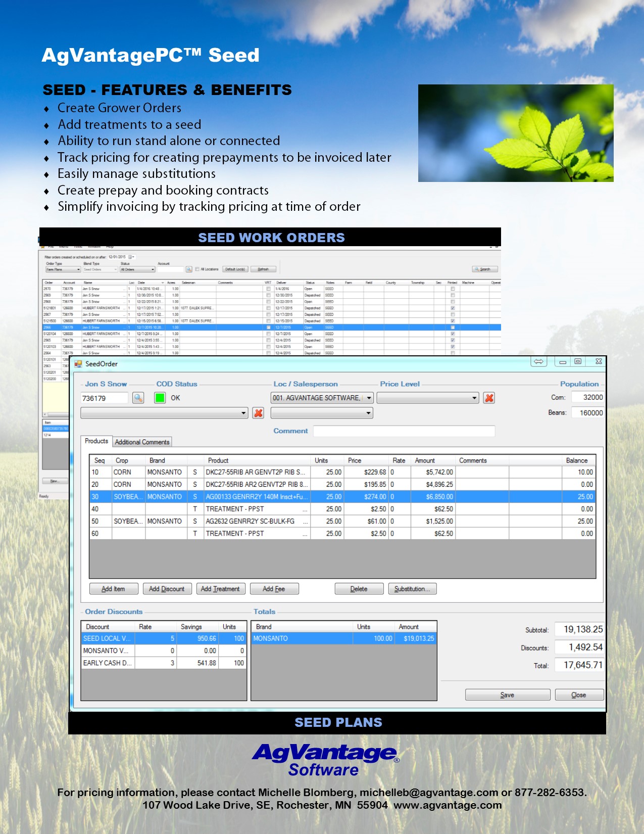Click the account lookup magnifier in SeedOrder
The width and height of the screenshot is (644, 834).
pos(138,398)
